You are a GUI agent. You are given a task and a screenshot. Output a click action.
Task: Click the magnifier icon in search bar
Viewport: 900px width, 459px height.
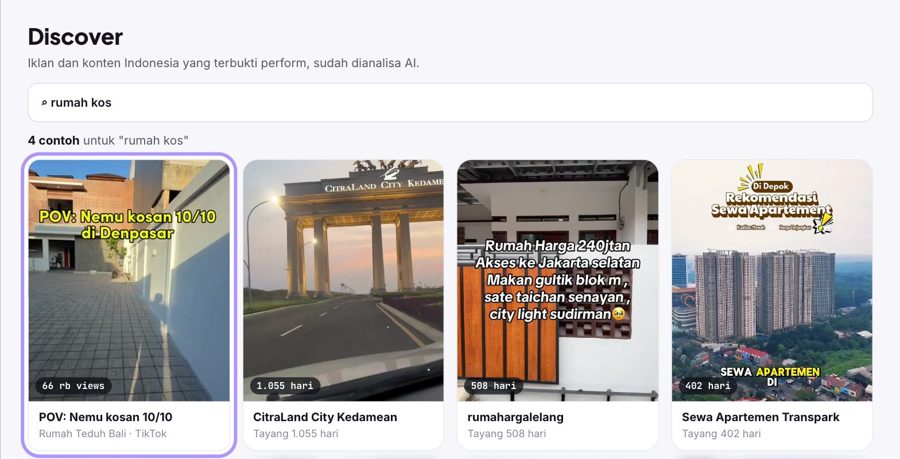pyautogui.click(x=44, y=103)
